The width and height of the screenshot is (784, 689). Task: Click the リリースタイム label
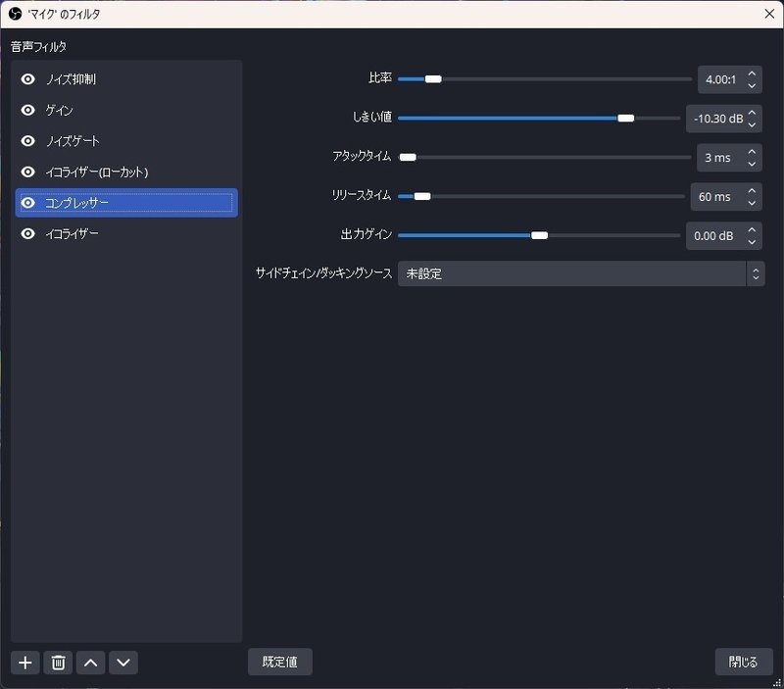pos(362,195)
